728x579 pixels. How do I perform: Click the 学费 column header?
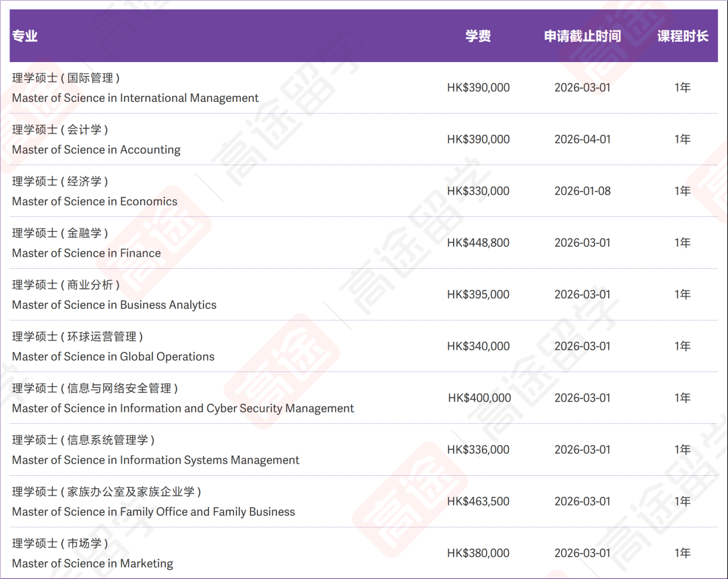(x=478, y=36)
